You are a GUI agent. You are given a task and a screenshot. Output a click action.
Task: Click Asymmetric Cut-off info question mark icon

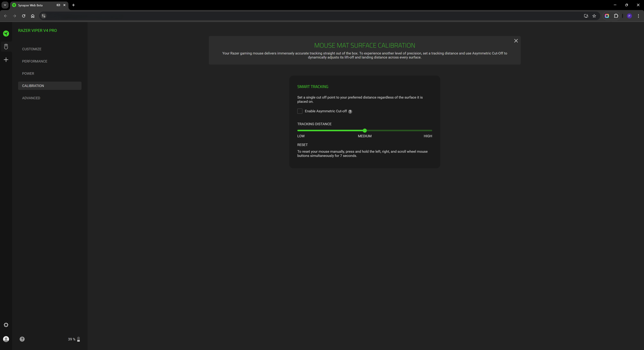click(x=350, y=112)
